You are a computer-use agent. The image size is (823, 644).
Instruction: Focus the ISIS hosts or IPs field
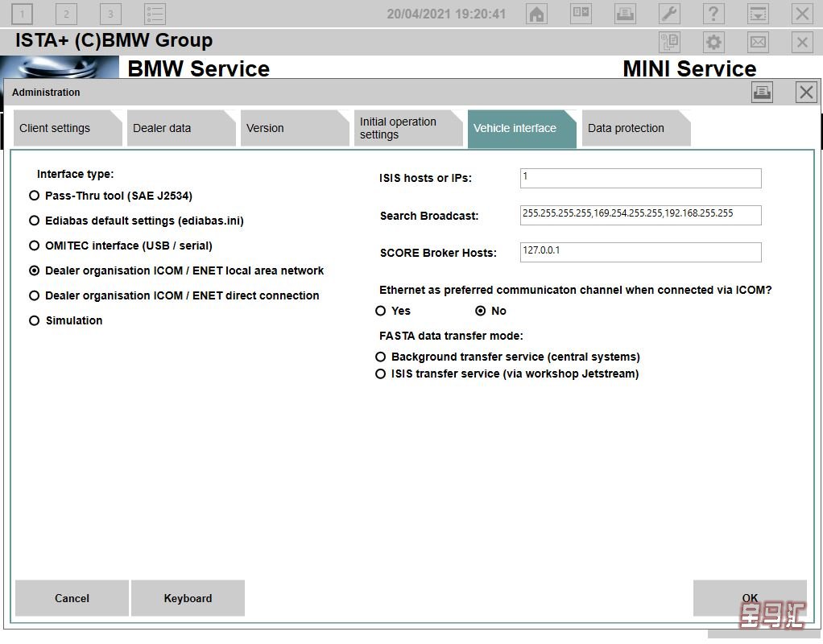click(640, 178)
